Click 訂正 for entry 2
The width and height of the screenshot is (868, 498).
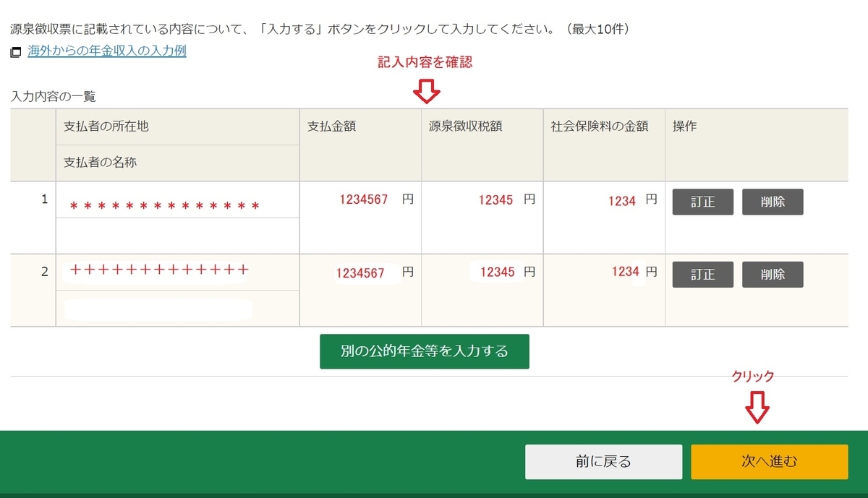[x=702, y=274]
